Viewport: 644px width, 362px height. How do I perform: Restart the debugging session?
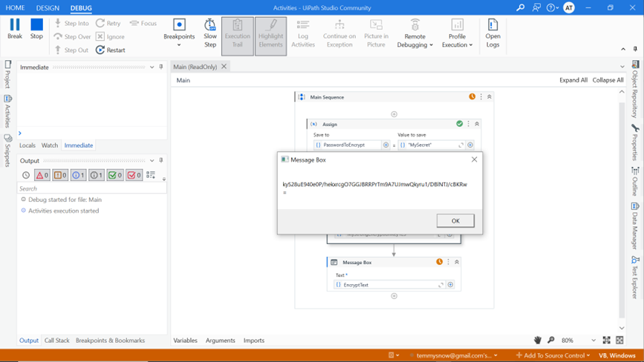click(x=111, y=50)
